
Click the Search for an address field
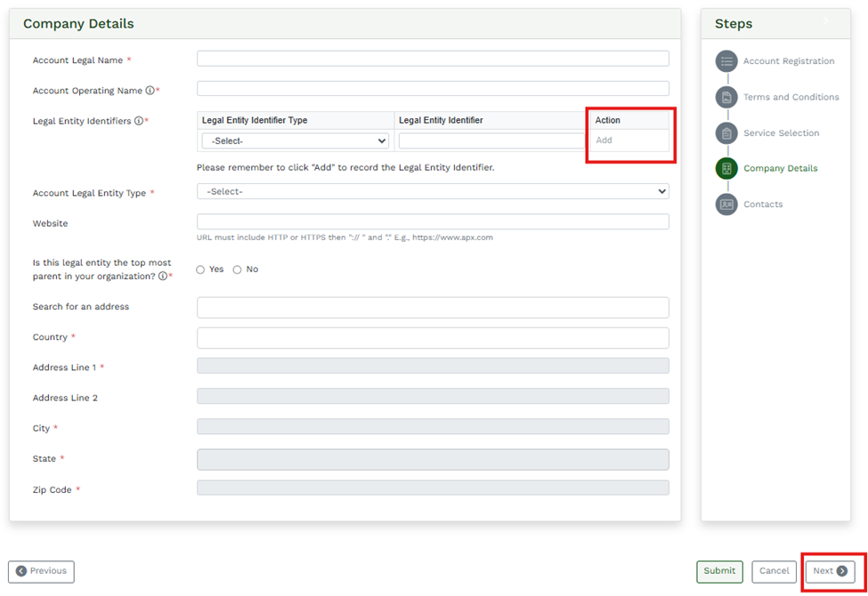[x=433, y=308]
